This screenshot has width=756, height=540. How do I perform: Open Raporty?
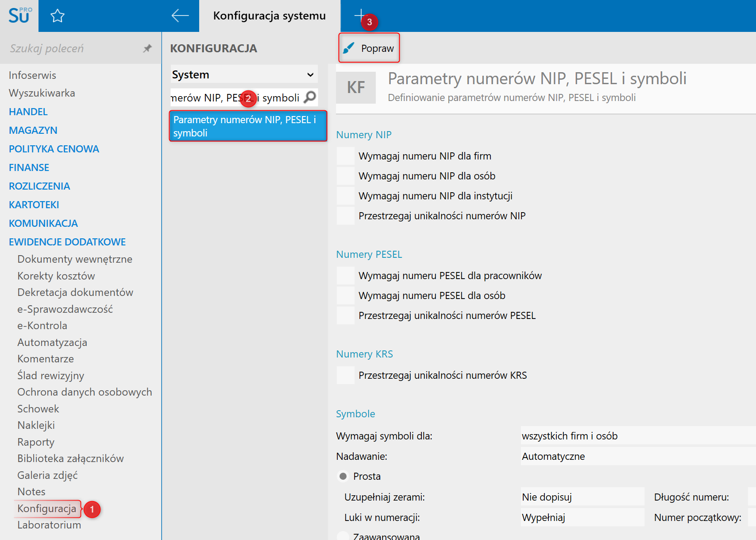click(36, 442)
